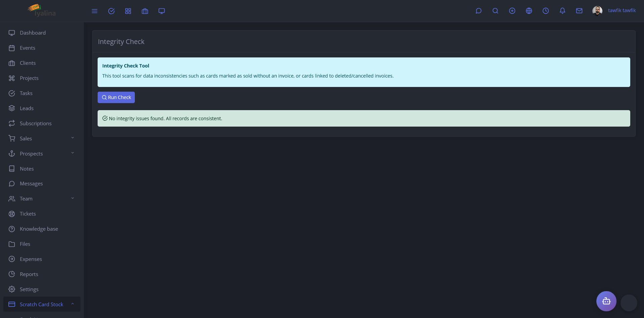Image resolution: width=644 pixels, height=318 pixels.
Task: Open the to-do checkmark icon in top bar
Action: tap(111, 11)
